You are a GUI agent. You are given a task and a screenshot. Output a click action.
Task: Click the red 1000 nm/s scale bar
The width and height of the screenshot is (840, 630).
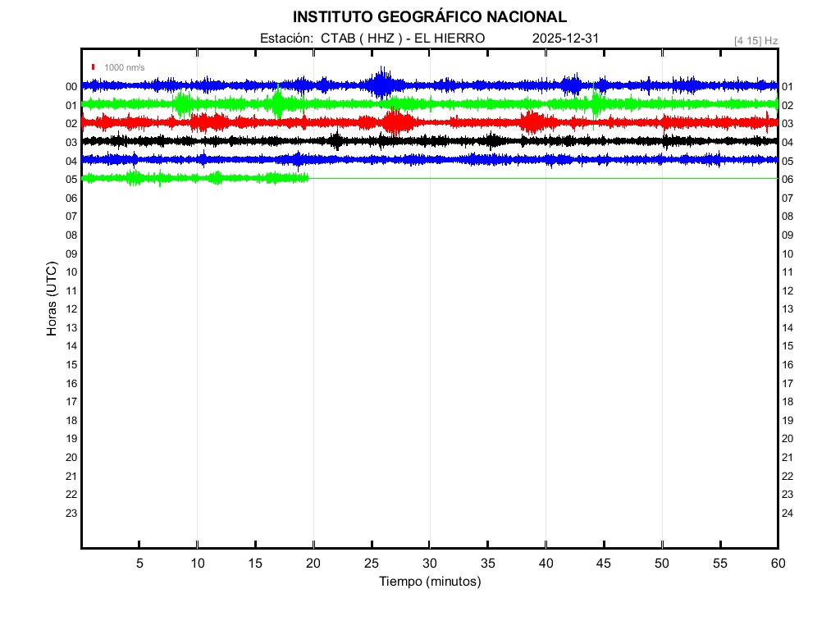(94, 67)
